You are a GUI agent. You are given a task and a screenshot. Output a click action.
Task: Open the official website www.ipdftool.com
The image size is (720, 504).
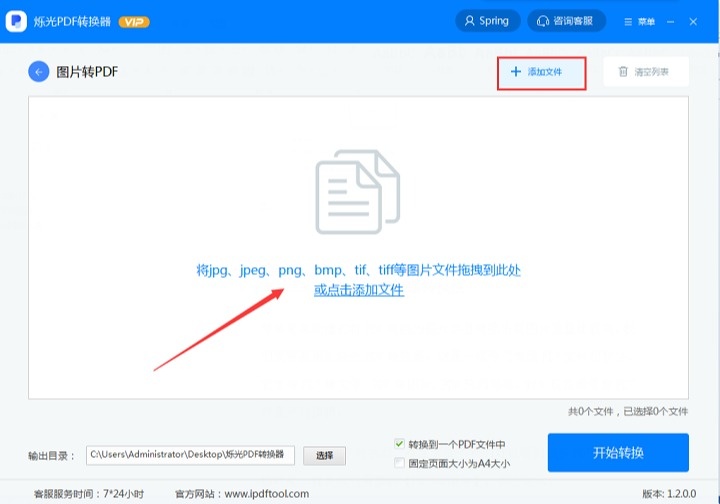[x=266, y=494]
